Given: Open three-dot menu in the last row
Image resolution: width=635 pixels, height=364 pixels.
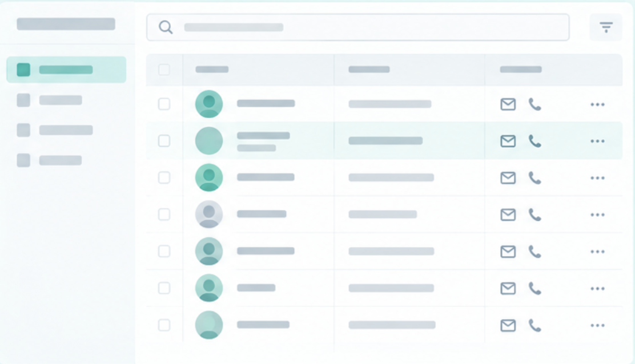Looking at the screenshot, I should pyautogui.click(x=597, y=325).
